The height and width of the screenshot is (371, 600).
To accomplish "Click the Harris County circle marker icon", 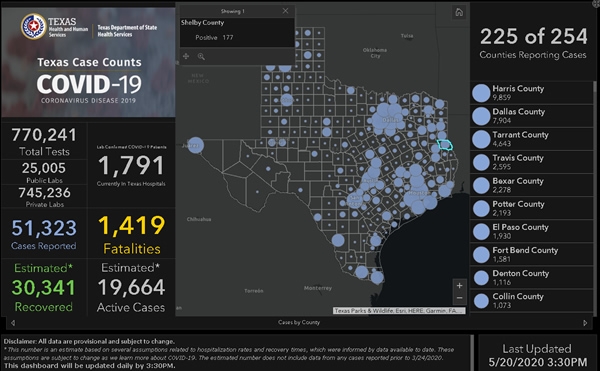I will (x=481, y=93).
